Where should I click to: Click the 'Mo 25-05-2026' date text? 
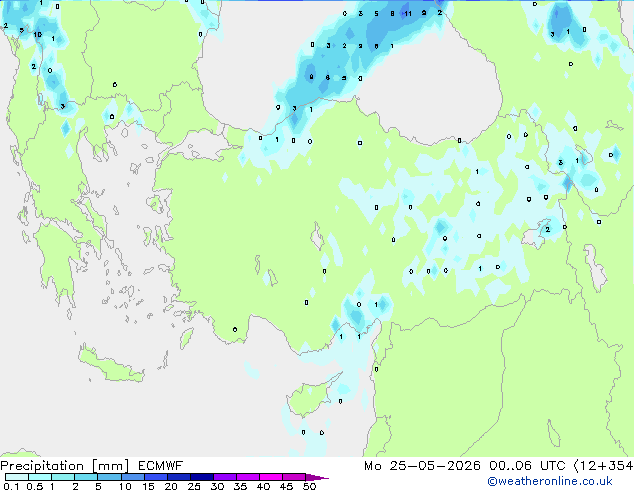[422, 466]
